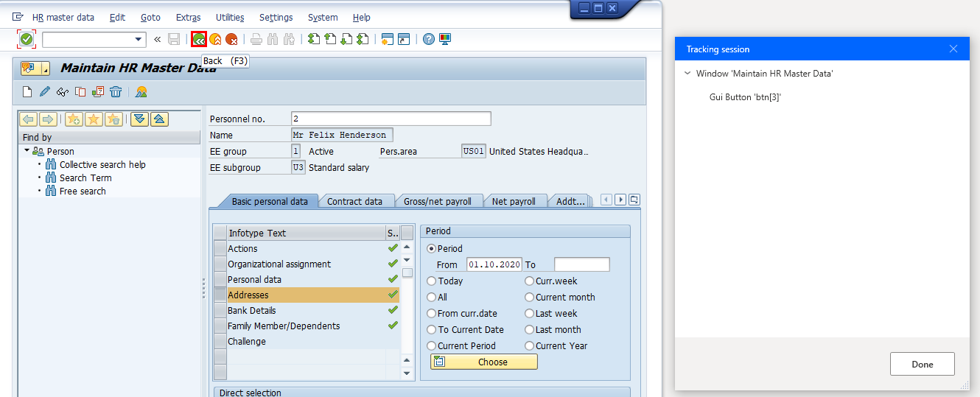Click the From date field in Period
Screen dimensions: 980x397
[x=494, y=264]
